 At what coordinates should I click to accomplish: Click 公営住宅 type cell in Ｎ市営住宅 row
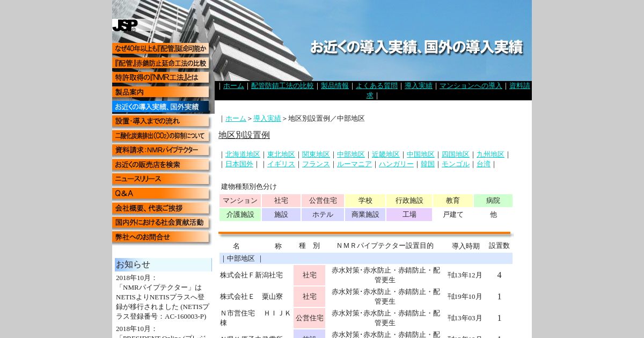(x=309, y=318)
